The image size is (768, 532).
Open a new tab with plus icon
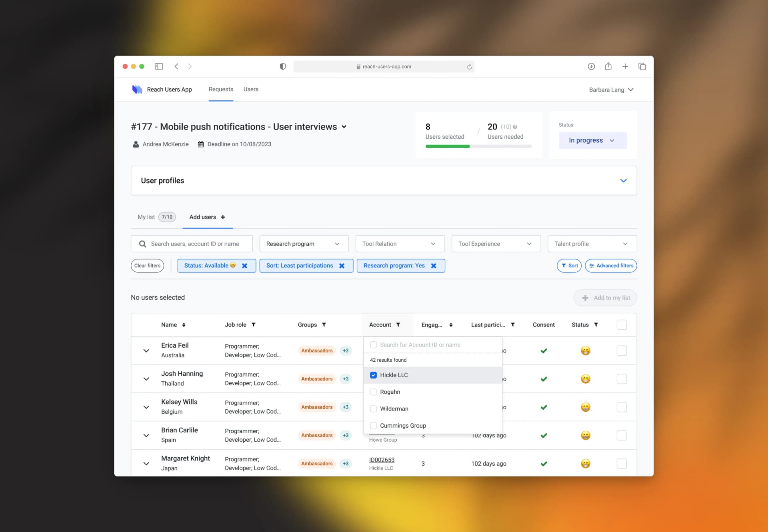point(625,66)
